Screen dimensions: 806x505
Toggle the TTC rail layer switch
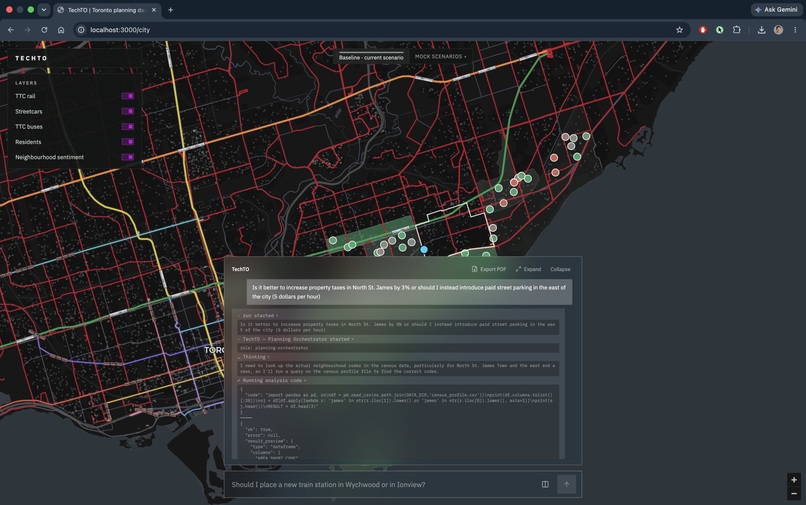click(x=127, y=96)
